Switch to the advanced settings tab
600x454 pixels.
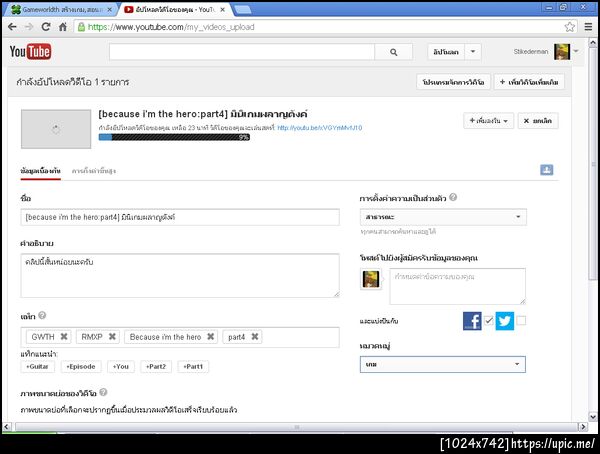coord(94,171)
